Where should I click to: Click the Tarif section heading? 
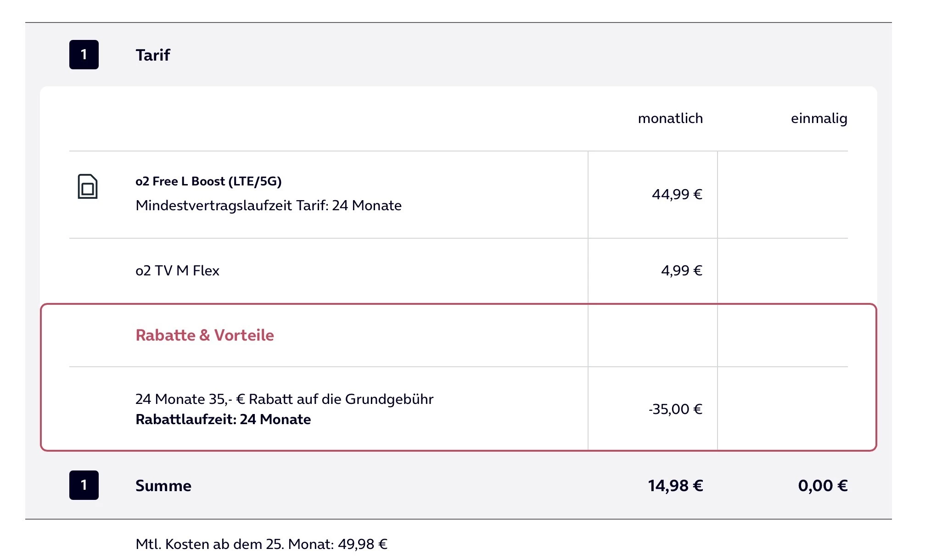tap(153, 55)
